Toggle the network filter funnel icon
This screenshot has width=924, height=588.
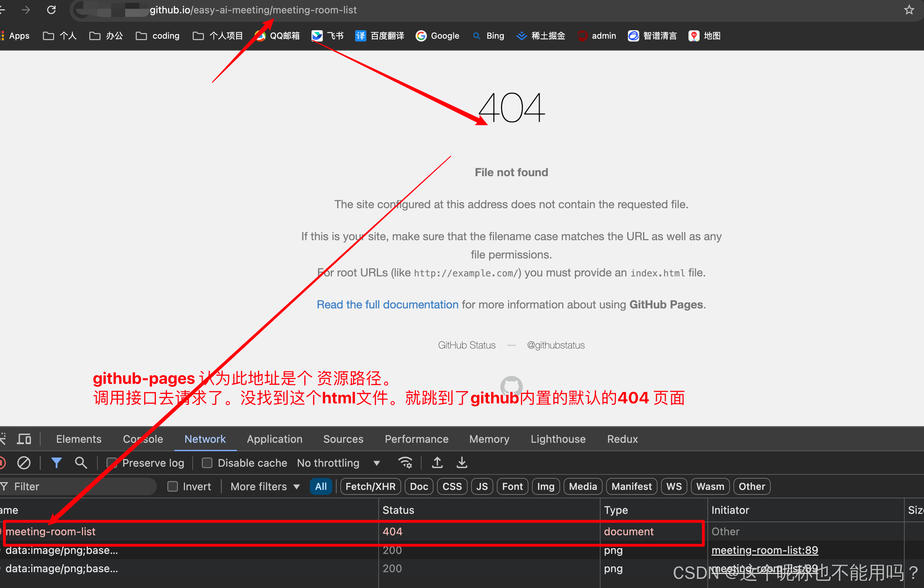click(x=56, y=462)
